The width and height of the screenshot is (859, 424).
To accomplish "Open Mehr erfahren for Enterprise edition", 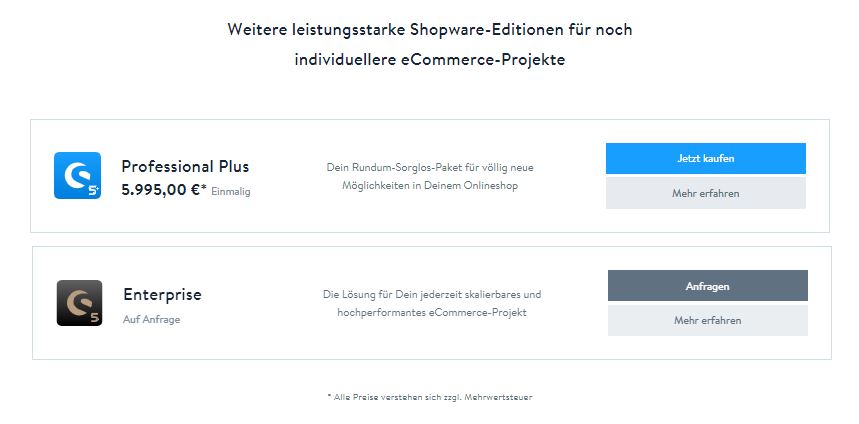I will point(708,320).
